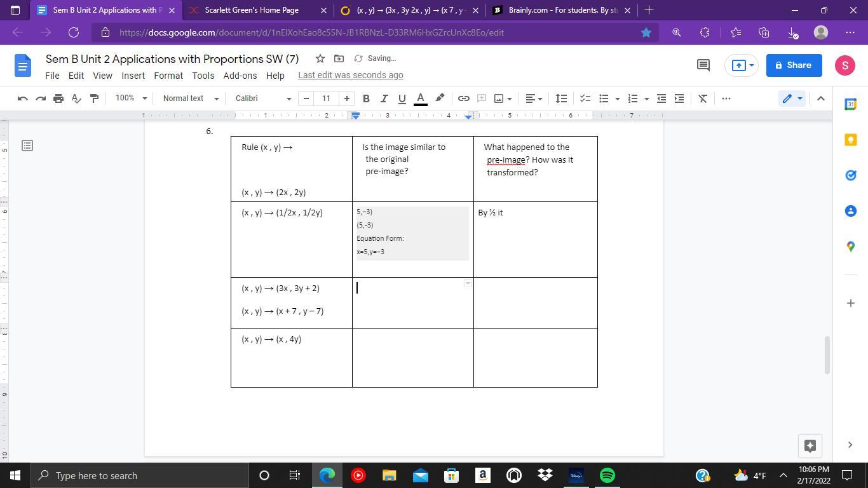Image resolution: width=868 pixels, height=488 pixels.
Task: Toggle italic formatting
Action: click(384, 98)
